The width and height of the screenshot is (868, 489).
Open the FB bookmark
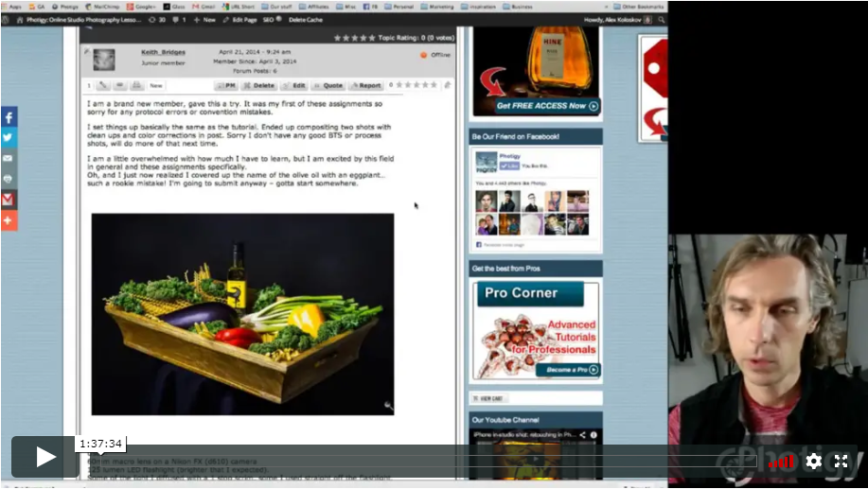tap(371, 7)
